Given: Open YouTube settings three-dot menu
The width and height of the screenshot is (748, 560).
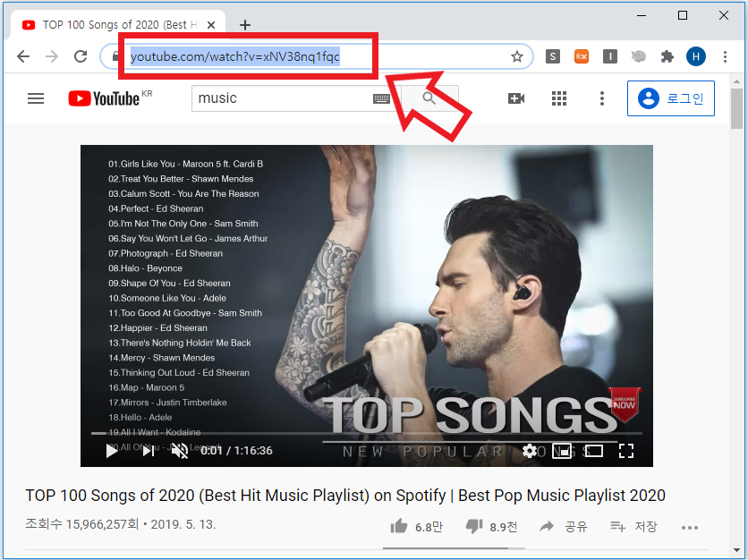Looking at the screenshot, I should point(602,98).
